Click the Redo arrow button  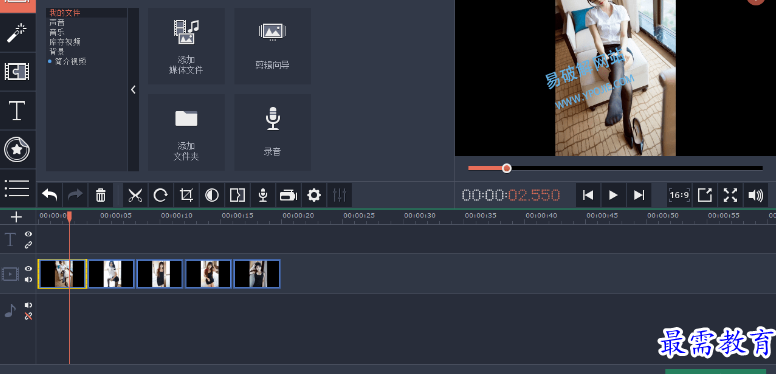(75, 195)
